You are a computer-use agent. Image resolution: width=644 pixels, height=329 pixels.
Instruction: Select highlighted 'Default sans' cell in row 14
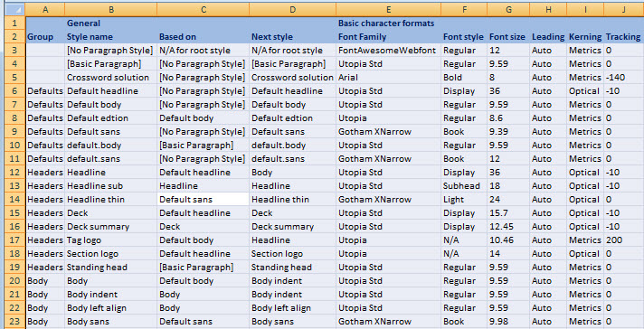click(203, 199)
